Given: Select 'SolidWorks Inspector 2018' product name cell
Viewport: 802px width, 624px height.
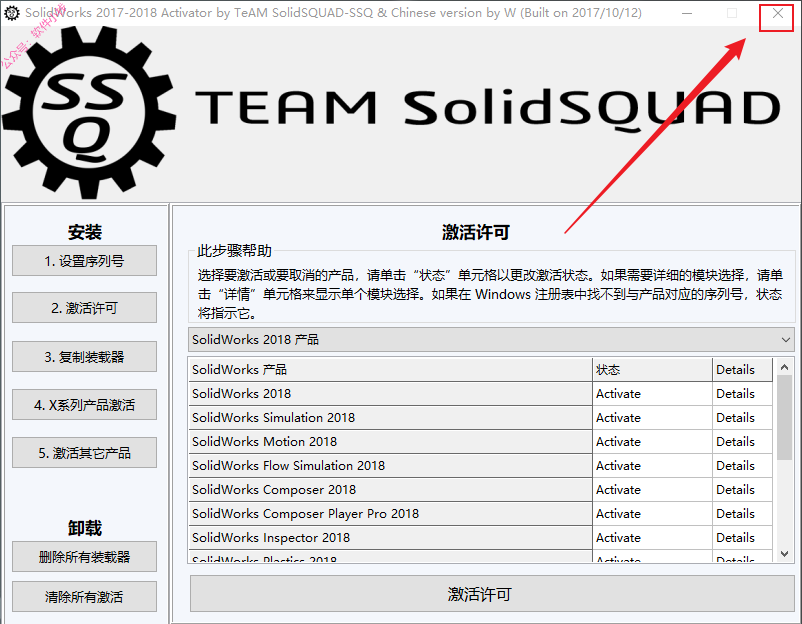Looking at the screenshot, I should click(390, 538).
